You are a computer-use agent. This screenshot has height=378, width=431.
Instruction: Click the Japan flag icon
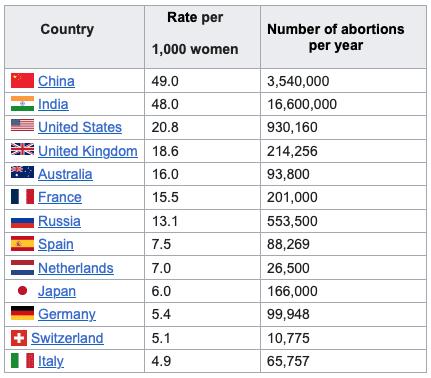click(x=22, y=291)
